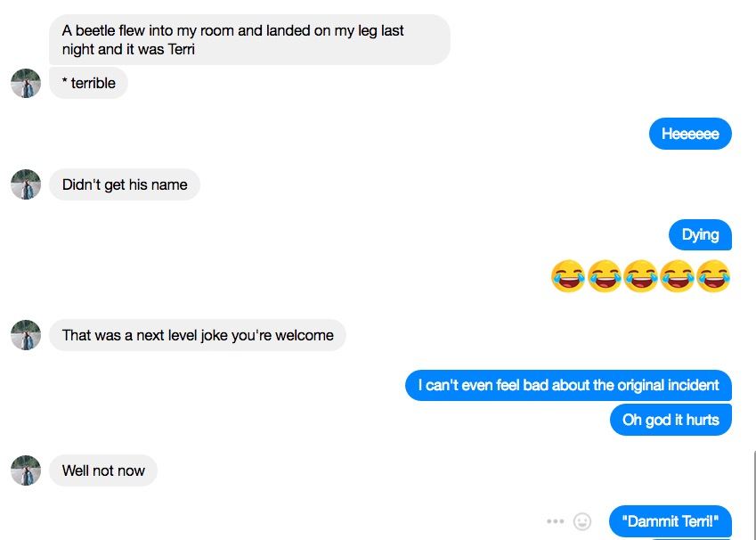
Task: Click the avatar beside "Well not now"
Action: click(26, 470)
